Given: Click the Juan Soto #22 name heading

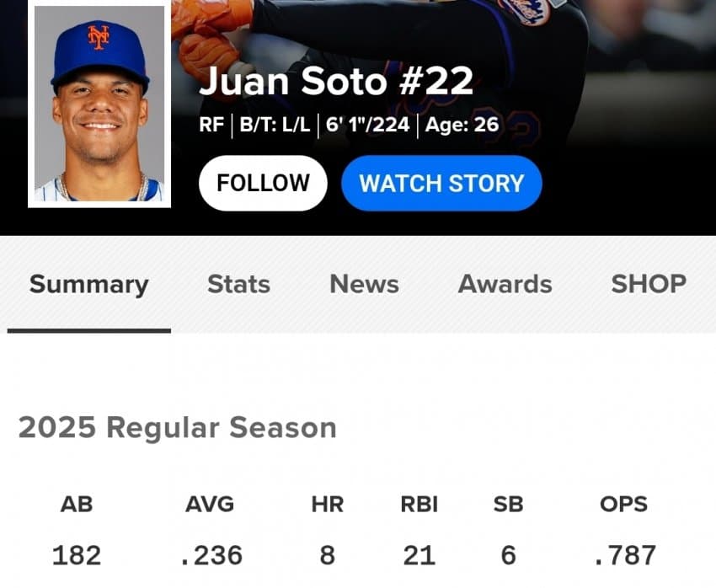Looking at the screenshot, I should pos(336,81).
